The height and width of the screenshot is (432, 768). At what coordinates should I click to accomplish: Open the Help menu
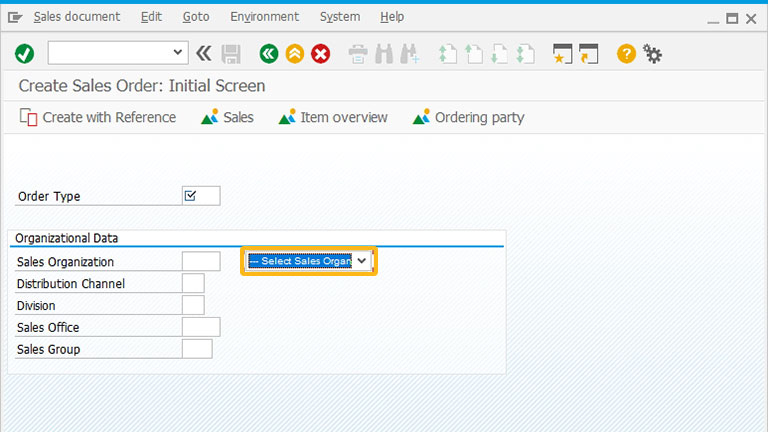pyautogui.click(x=392, y=17)
